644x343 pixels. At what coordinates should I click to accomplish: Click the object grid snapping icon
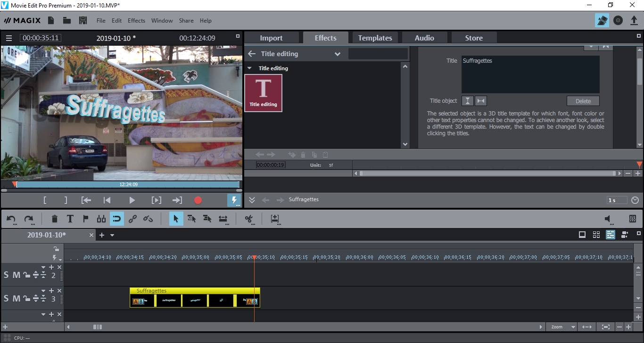(101, 219)
